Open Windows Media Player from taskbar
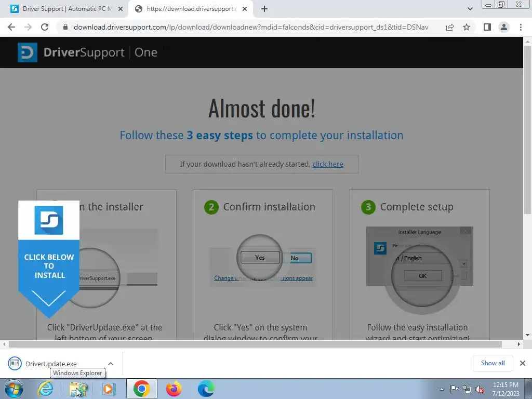Viewport: 532px width, 399px height. (109, 389)
